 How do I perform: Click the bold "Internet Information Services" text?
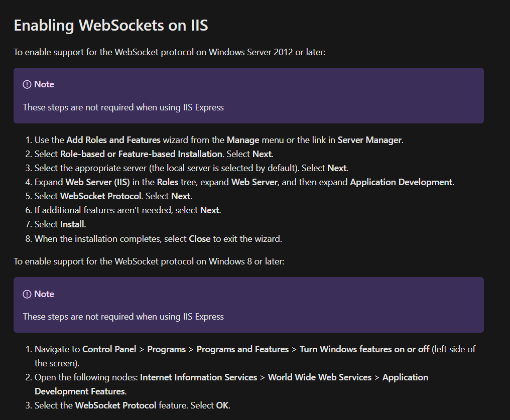[x=198, y=377]
